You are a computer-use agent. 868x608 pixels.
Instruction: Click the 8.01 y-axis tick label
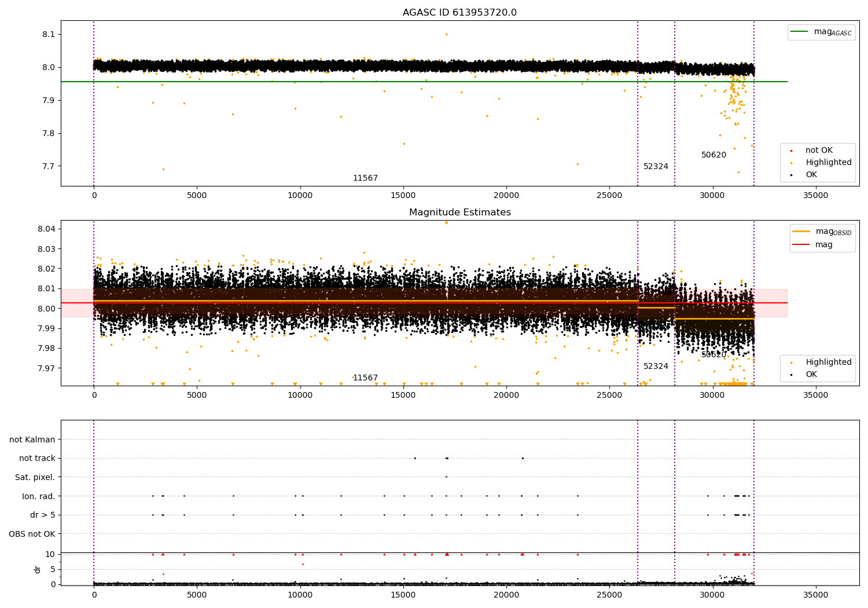pos(46,289)
